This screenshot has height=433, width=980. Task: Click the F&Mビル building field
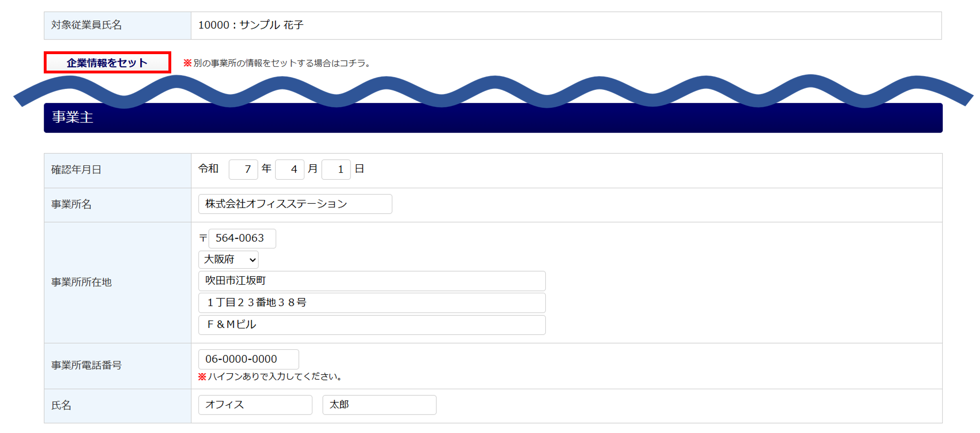pos(372,325)
